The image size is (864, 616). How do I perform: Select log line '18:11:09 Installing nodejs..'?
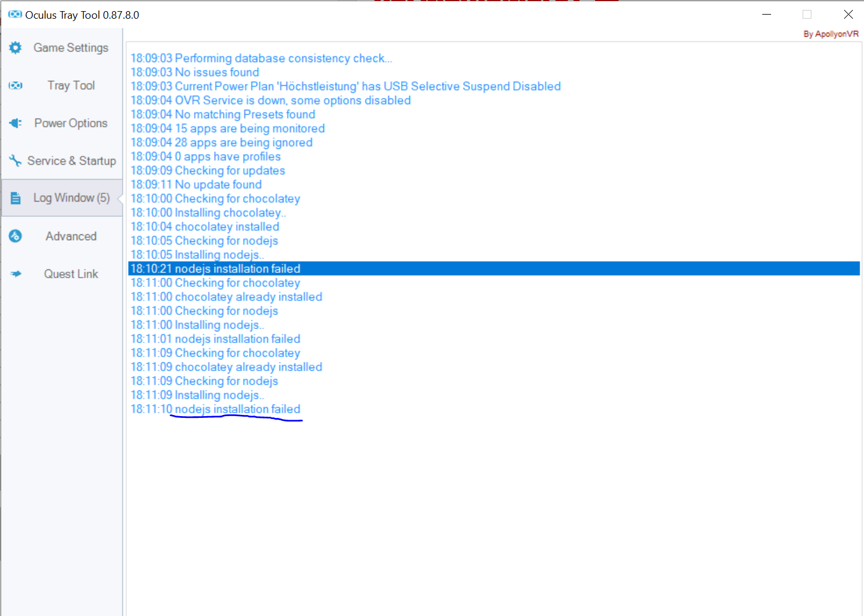pyautogui.click(x=197, y=395)
